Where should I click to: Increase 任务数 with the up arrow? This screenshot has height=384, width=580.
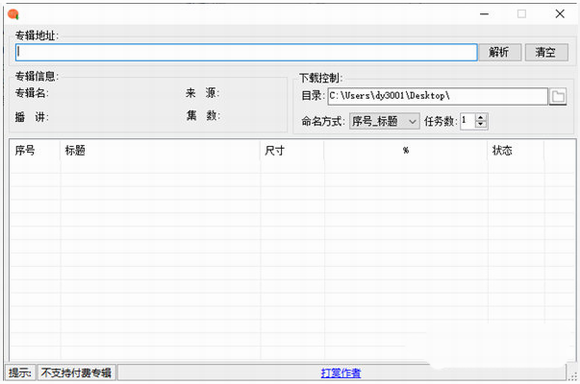pyautogui.click(x=480, y=117)
